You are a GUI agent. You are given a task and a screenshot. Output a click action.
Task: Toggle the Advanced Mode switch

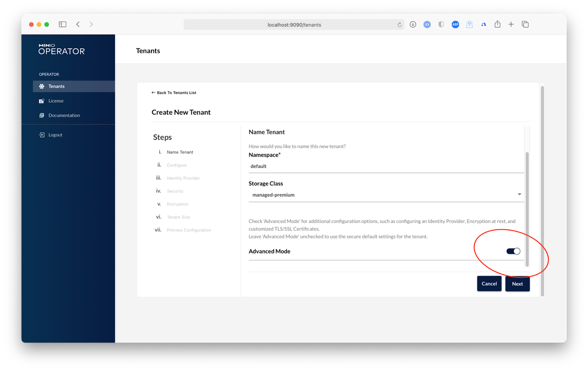click(513, 252)
